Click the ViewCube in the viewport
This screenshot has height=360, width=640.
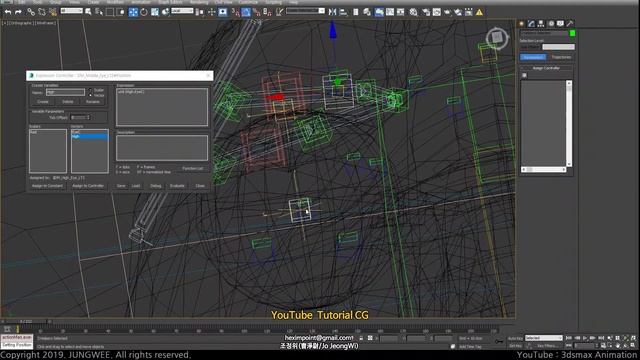click(497, 38)
